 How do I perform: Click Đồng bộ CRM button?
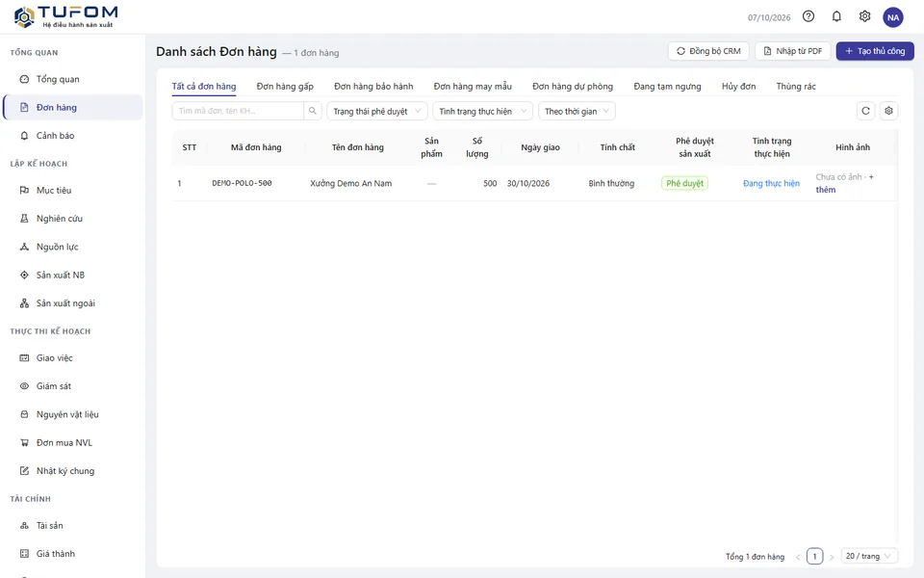[708, 51]
